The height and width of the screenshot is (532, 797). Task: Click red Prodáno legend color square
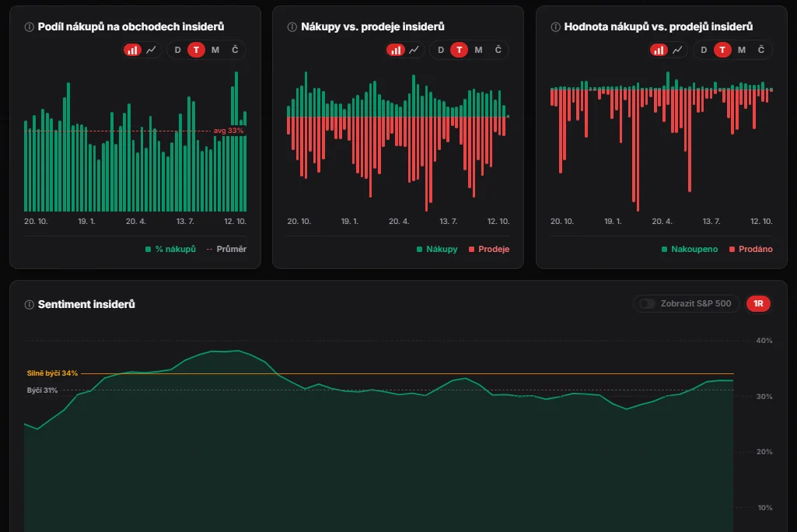(732, 249)
